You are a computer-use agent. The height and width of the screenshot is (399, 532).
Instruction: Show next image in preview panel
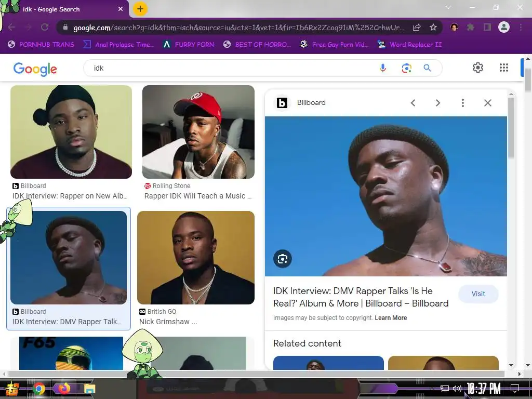point(437,103)
